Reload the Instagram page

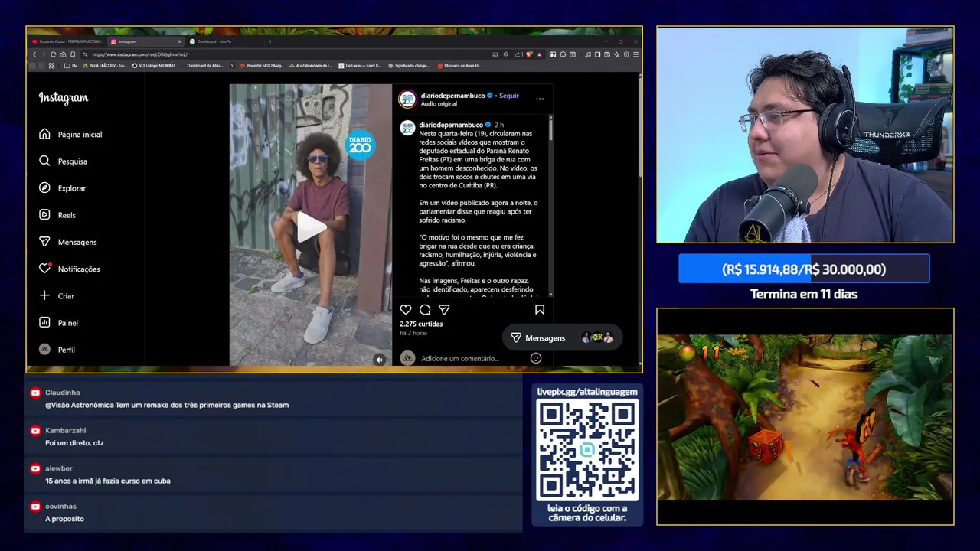click(x=53, y=54)
